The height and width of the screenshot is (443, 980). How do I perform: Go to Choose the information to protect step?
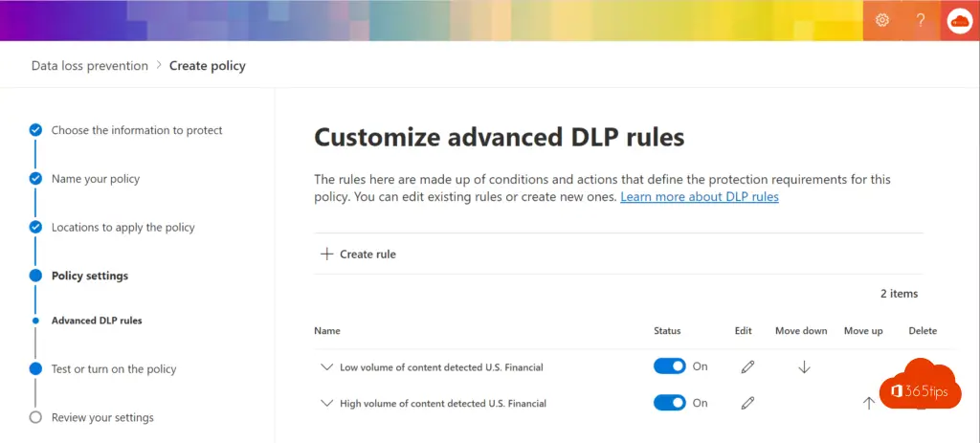coord(137,130)
